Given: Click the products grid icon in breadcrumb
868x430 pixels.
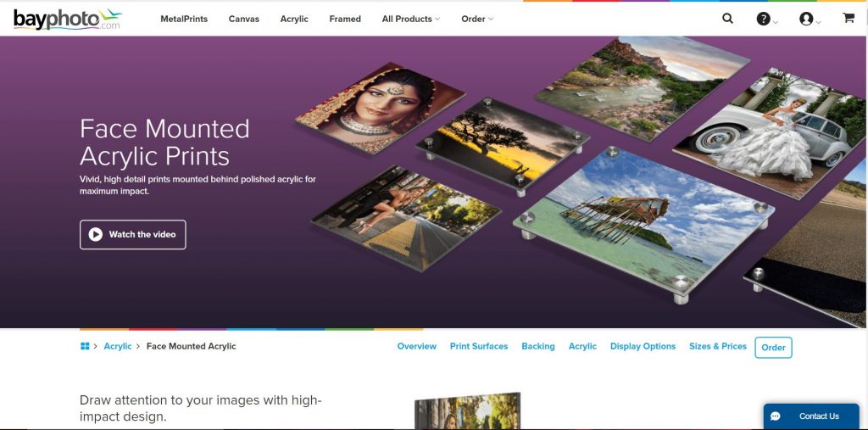Looking at the screenshot, I should click(85, 346).
